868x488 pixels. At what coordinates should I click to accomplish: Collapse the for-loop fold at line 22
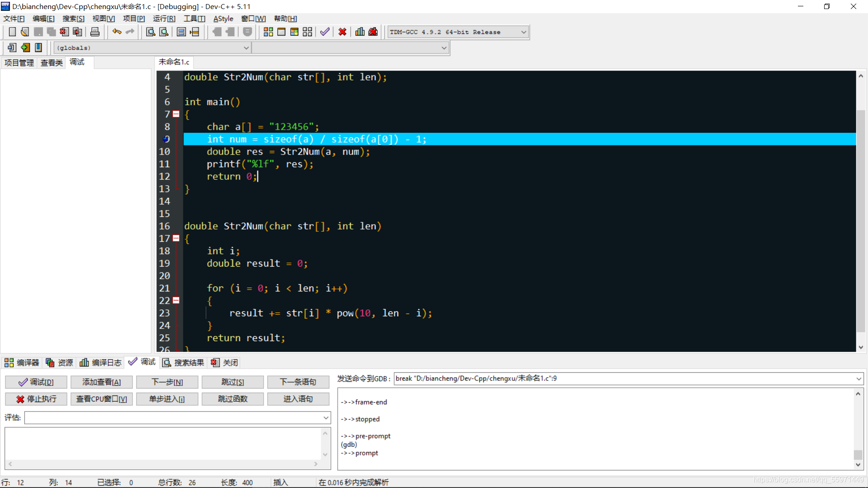[176, 300]
